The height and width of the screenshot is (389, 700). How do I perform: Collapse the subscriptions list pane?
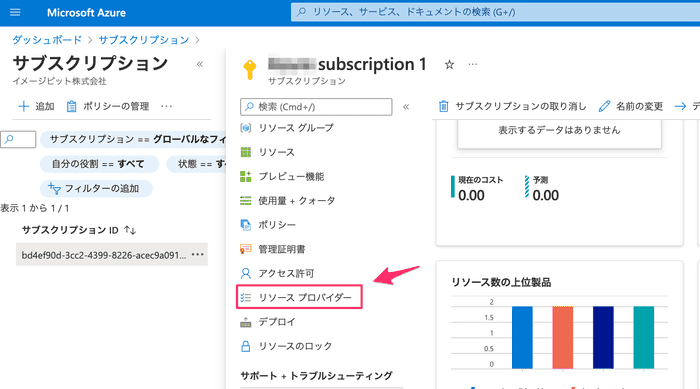(x=200, y=64)
